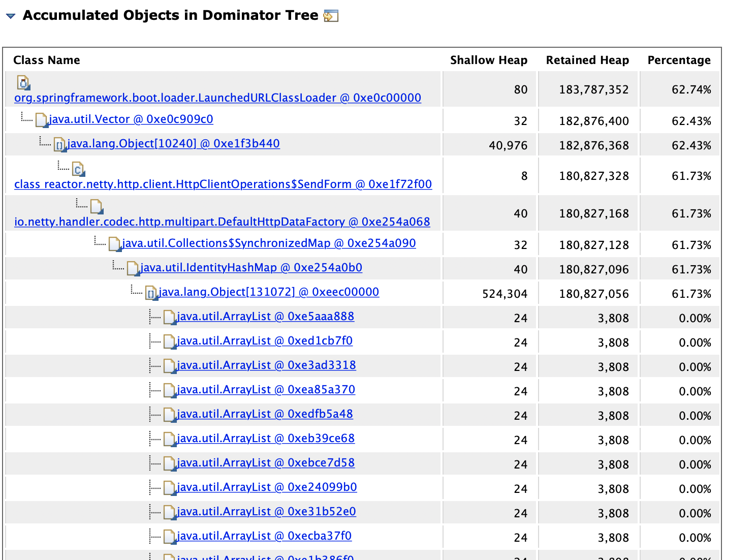This screenshot has height=560, width=755.
Task: Click icon next to ArrayList @ 0xecba37f0
Action: click(170, 537)
